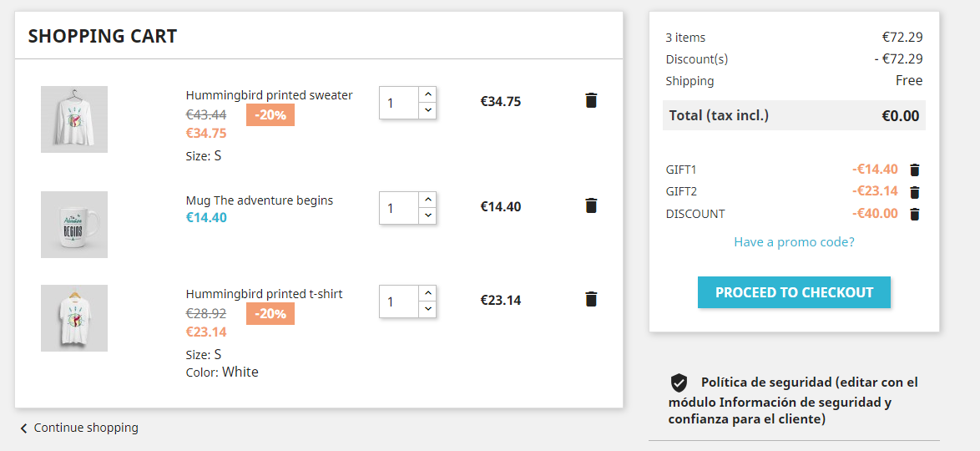Open the Hummingbird printed sweater product link
980x451 pixels.
tap(269, 95)
